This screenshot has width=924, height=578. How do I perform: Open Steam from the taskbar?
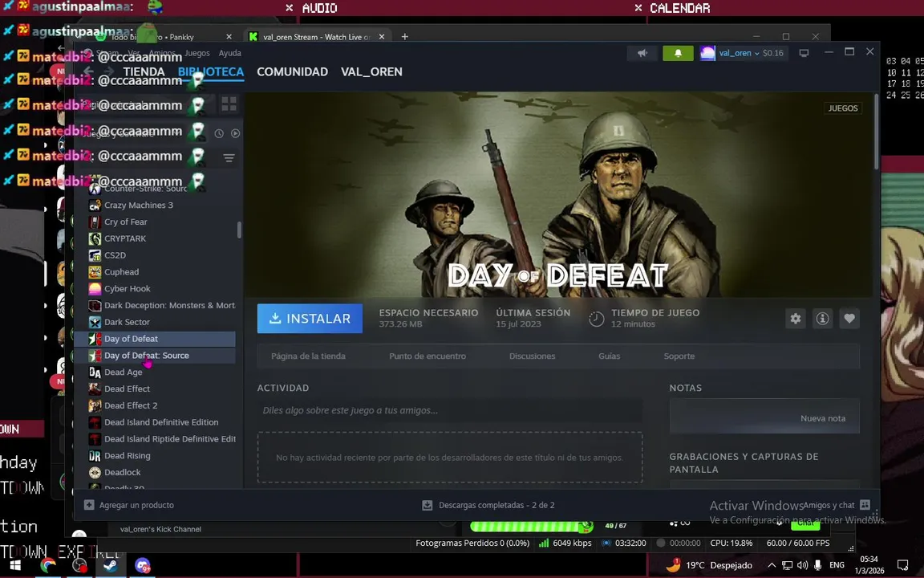110,565
